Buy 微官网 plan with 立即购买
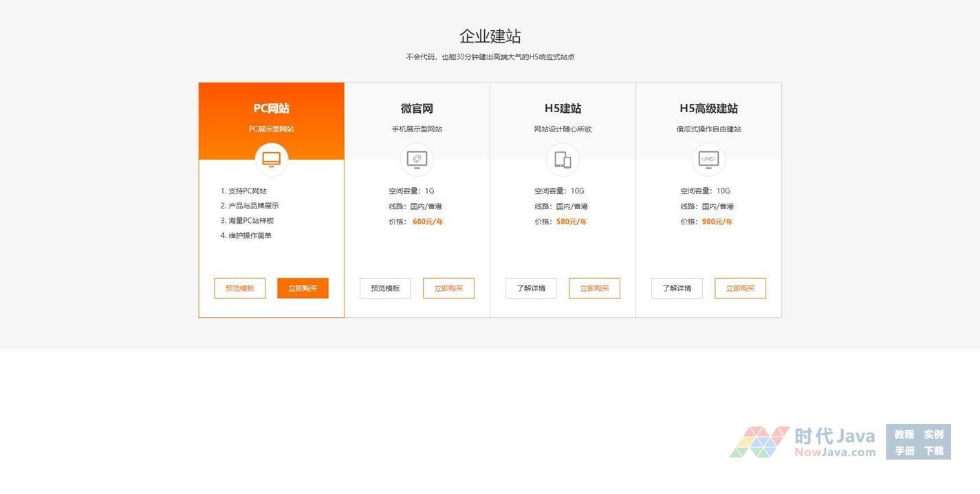The image size is (980, 494). [x=448, y=288]
